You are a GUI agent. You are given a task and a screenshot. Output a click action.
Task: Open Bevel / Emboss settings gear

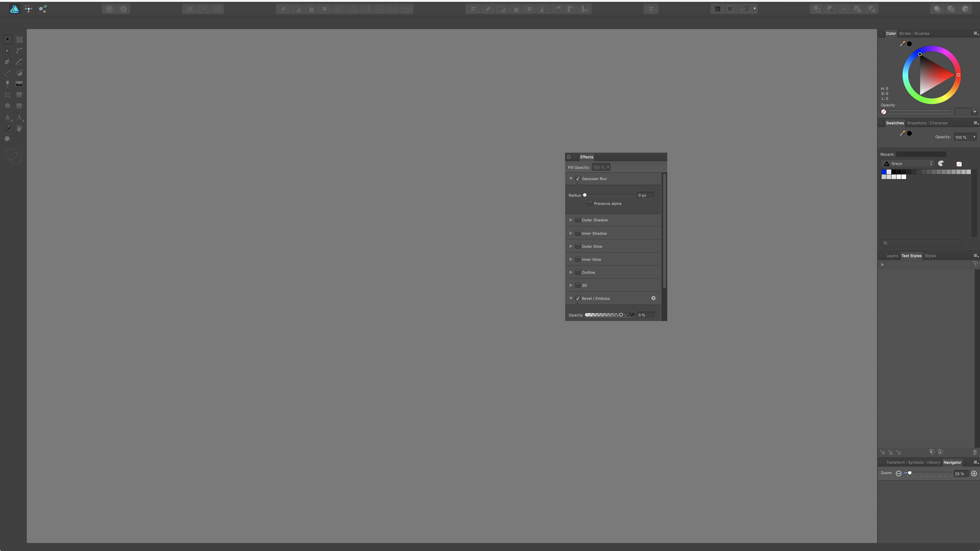653,298
